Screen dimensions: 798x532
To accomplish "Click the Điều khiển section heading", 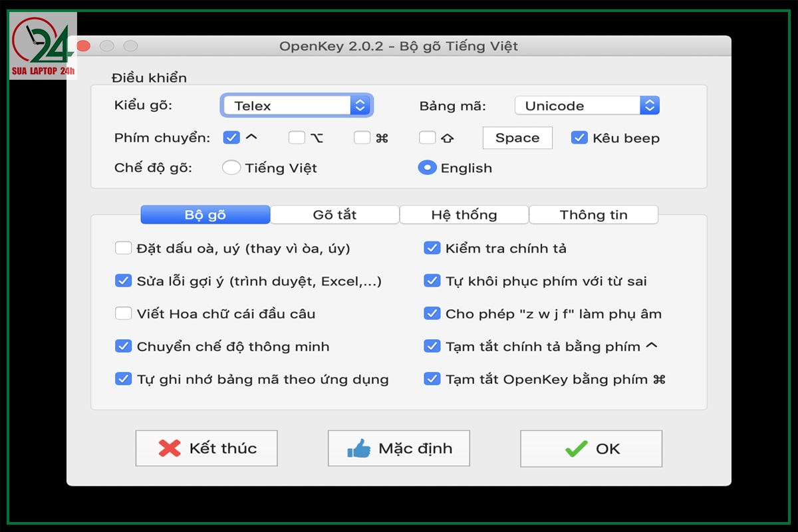I will [149, 78].
